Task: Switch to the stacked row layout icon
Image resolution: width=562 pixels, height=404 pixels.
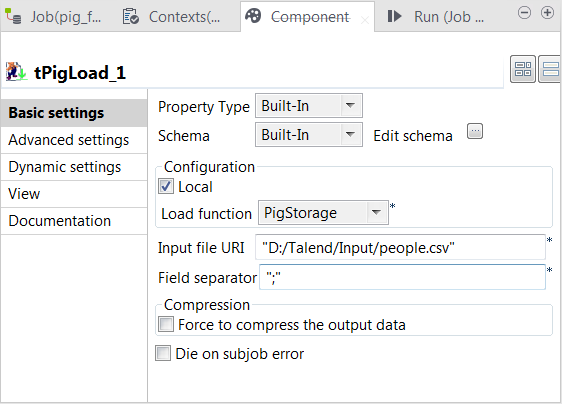Action: (550, 69)
